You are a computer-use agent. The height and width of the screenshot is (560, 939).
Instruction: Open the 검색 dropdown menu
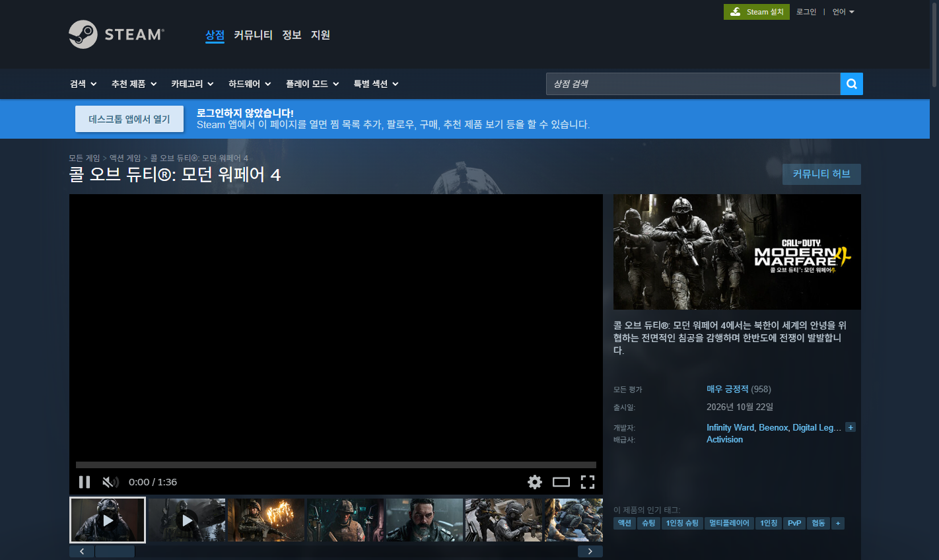point(83,84)
